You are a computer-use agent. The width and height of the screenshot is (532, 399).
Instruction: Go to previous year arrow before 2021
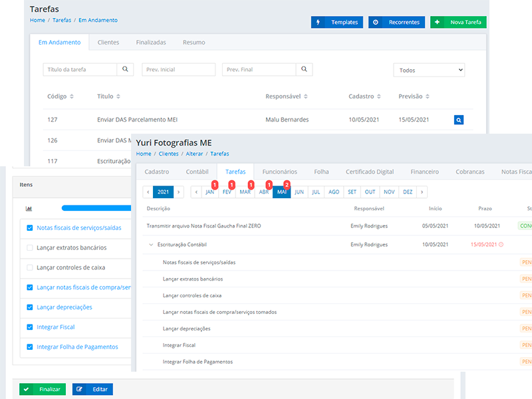[x=148, y=192]
